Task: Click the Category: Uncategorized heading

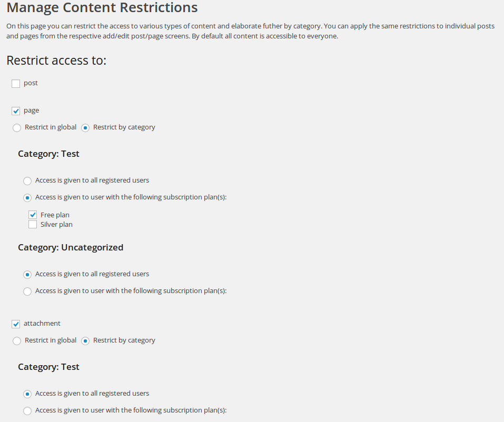Action: (x=71, y=247)
